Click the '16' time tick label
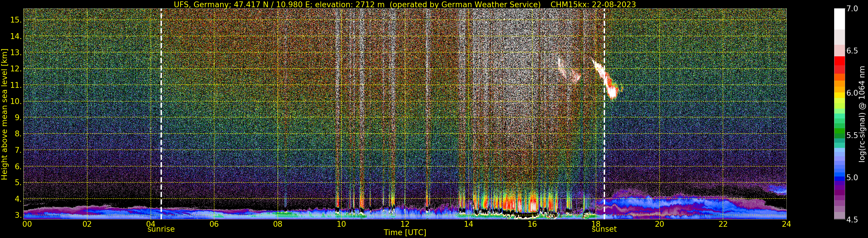This screenshot has width=868, height=238. pos(532,224)
